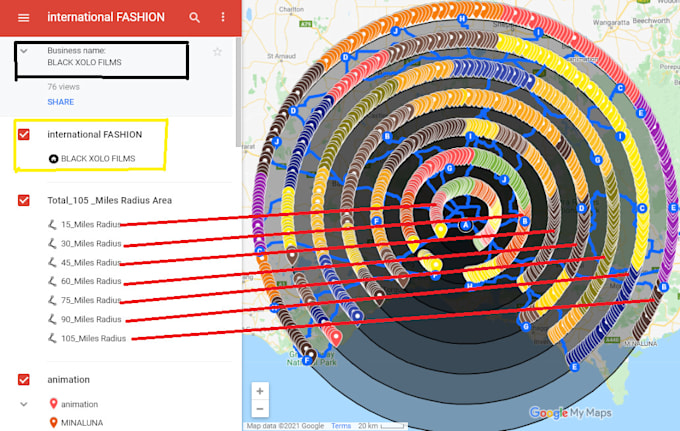680x431 pixels.
Task: Click the Google My Maps logo
Action: coord(570,413)
